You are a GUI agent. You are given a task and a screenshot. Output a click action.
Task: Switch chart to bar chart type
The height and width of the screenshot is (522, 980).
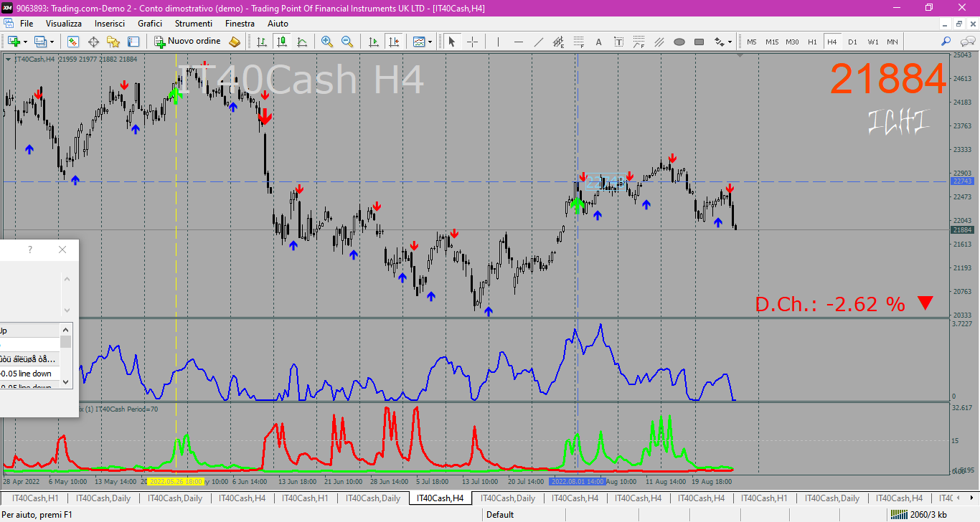pos(262,42)
